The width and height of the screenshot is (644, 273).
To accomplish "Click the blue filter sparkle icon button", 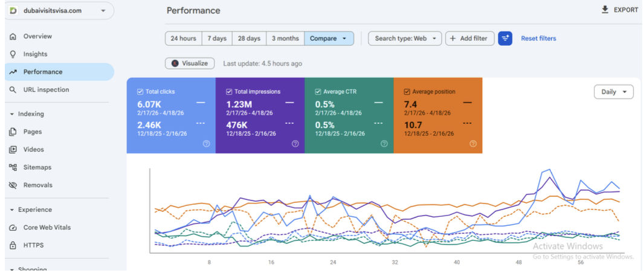I will click(x=505, y=39).
